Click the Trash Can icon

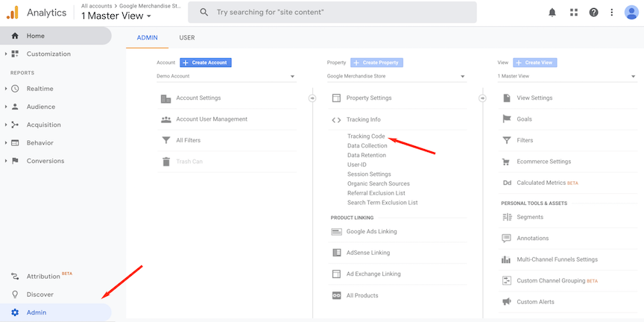click(166, 162)
